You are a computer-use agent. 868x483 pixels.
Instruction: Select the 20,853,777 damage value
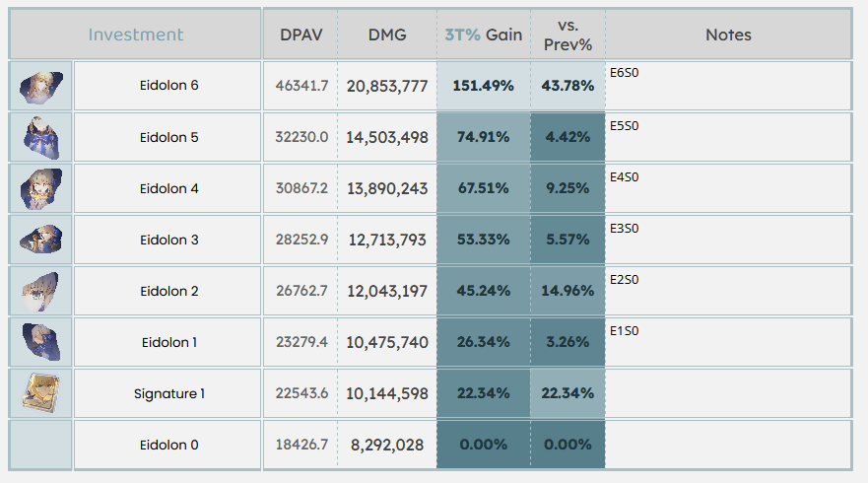coord(387,86)
